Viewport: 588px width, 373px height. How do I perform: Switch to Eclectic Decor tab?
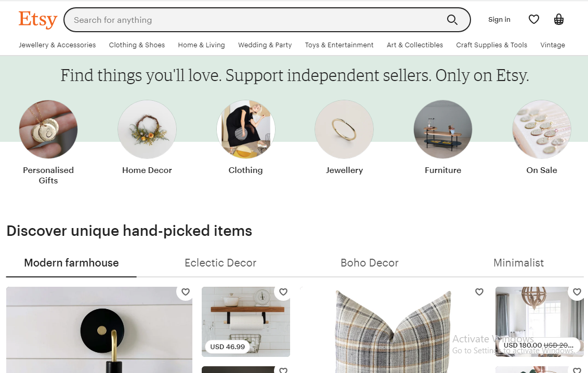(x=220, y=263)
